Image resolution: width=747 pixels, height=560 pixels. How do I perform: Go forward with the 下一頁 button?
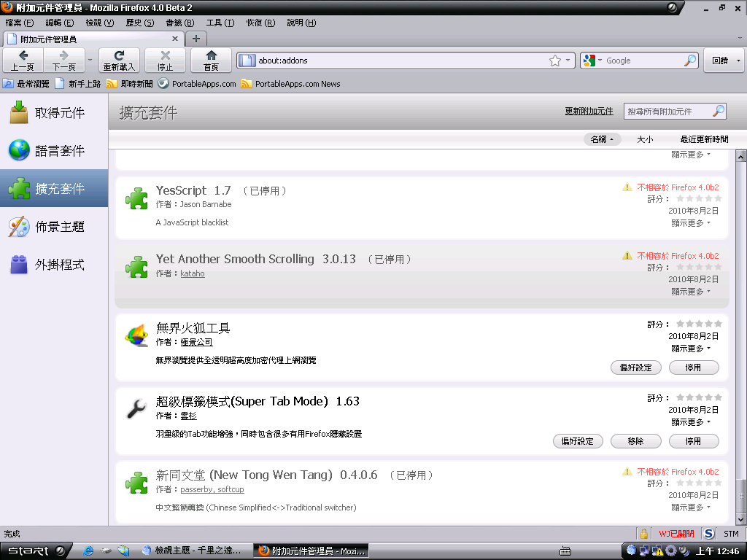[x=64, y=60]
